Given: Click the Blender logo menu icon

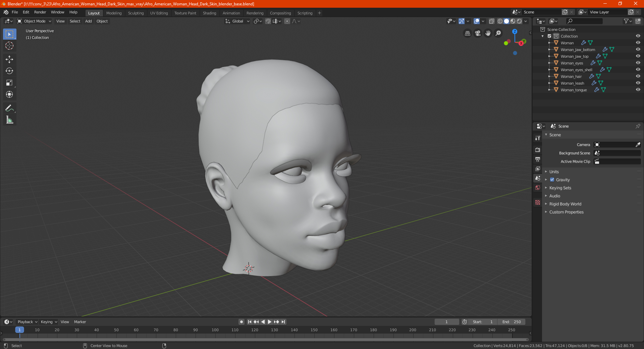Looking at the screenshot, I should [x=6, y=12].
